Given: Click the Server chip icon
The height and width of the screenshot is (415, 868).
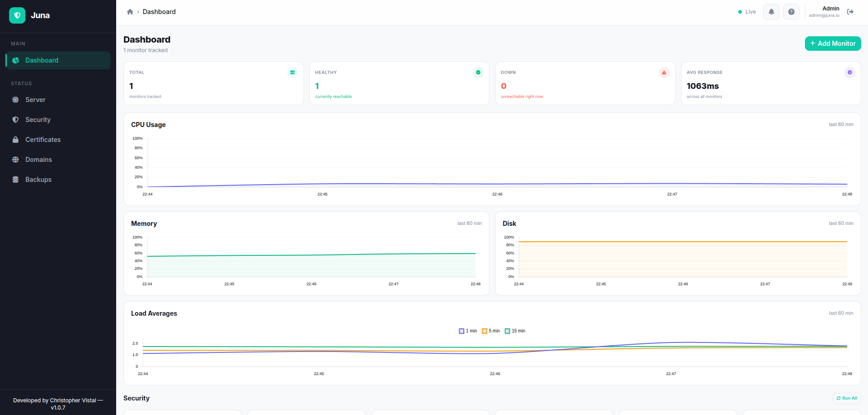Looking at the screenshot, I should 15,100.
